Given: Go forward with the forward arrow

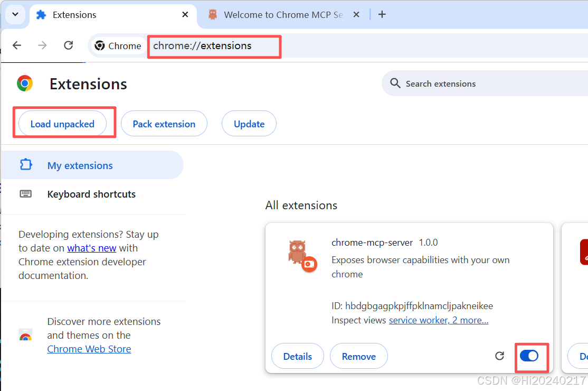Looking at the screenshot, I should click(x=42, y=45).
